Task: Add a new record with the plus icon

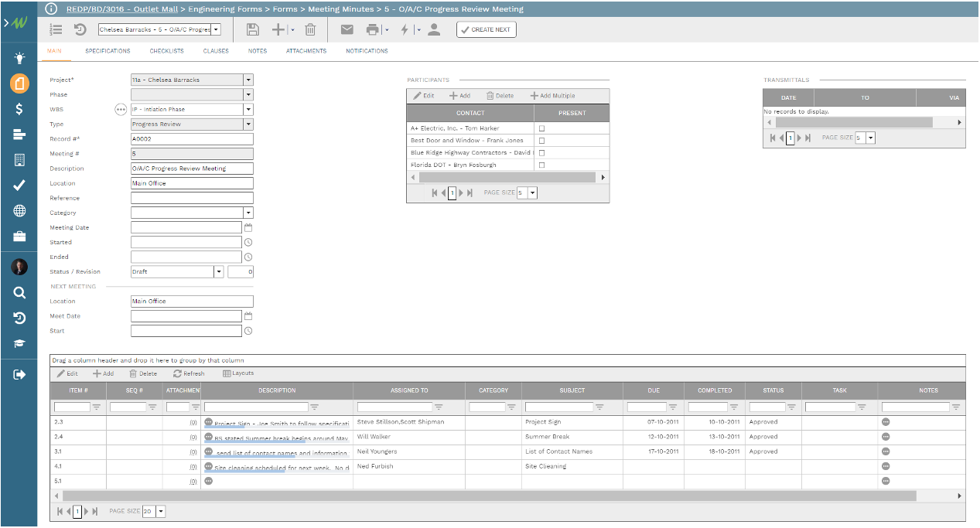Action: (278, 29)
